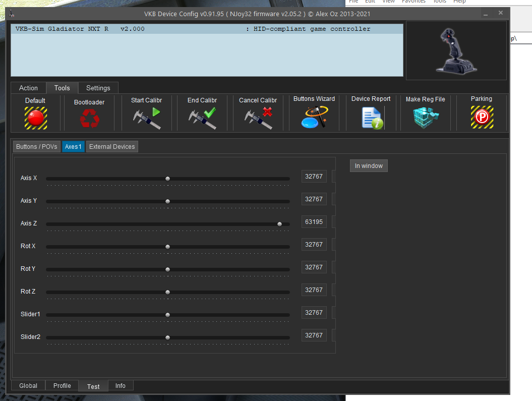The height and width of the screenshot is (401, 532).
Task: Start calibration with Start Calibr icon
Action: click(147, 118)
